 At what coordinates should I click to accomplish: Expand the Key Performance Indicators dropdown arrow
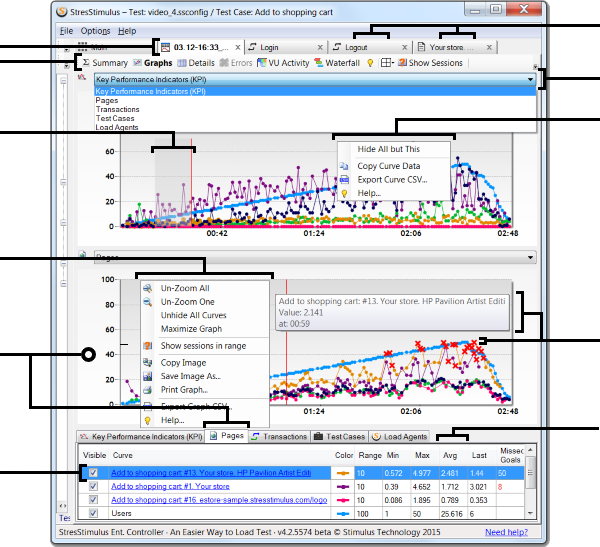[x=530, y=80]
